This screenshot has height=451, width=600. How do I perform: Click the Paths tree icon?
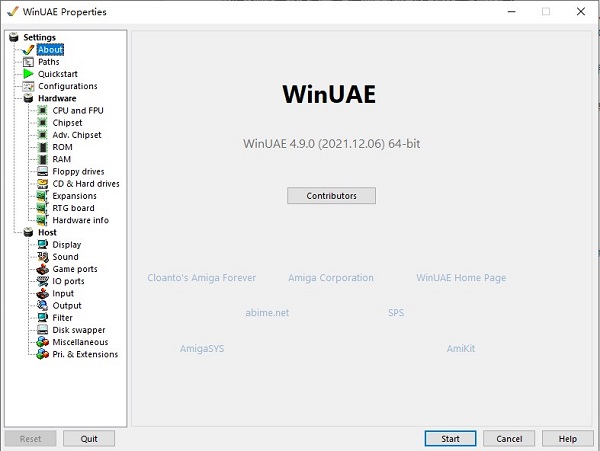click(28, 62)
